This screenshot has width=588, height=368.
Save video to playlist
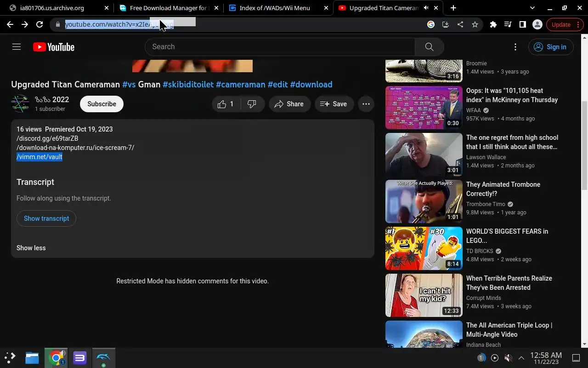[334, 104]
